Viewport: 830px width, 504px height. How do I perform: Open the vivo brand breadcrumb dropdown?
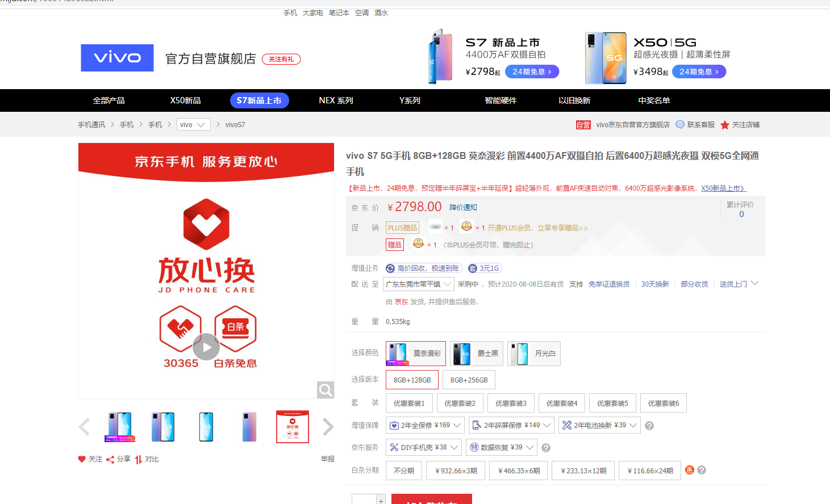pyautogui.click(x=194, y=124)
